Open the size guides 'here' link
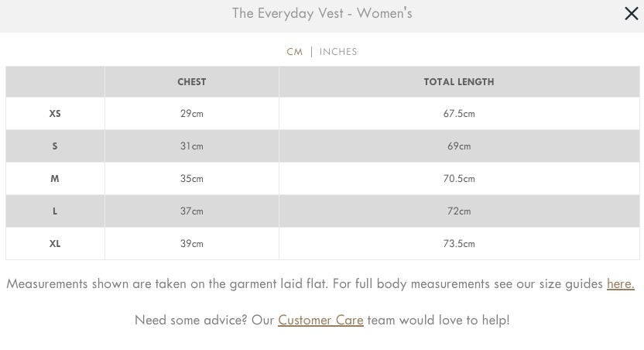644x350 pixels. point(620,283)
